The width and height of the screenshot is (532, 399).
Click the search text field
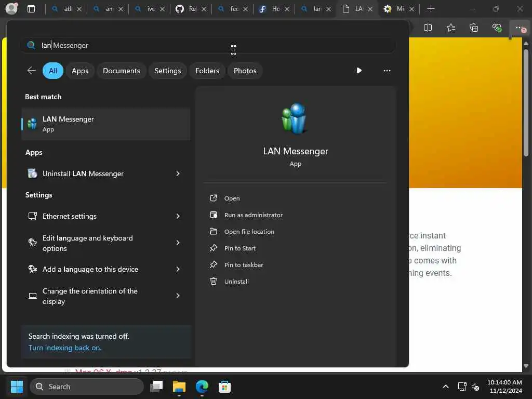pos(209,45)
